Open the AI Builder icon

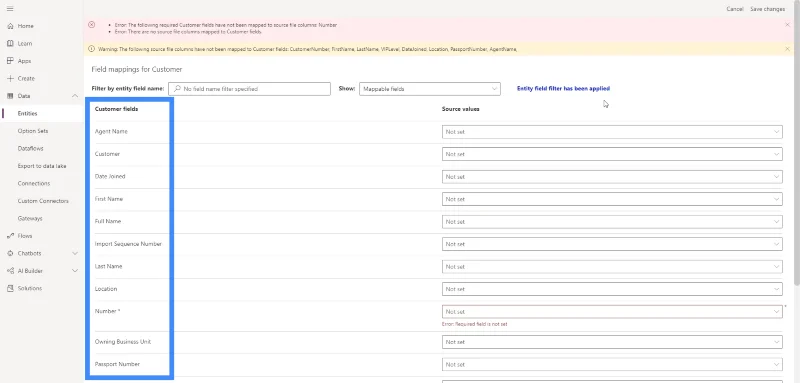(10, 271)
